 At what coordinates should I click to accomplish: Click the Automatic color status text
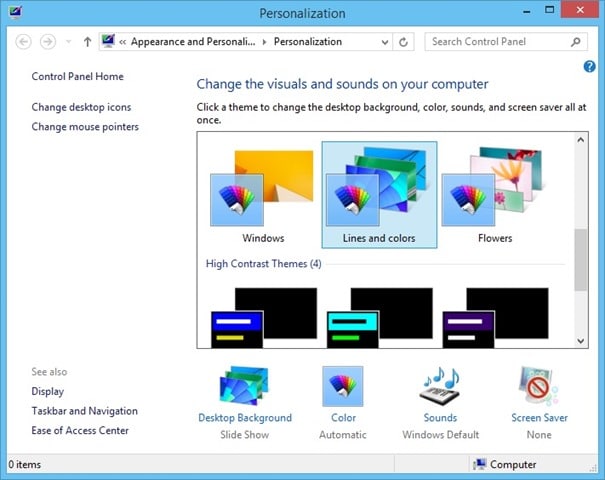[x=343, y=435]
